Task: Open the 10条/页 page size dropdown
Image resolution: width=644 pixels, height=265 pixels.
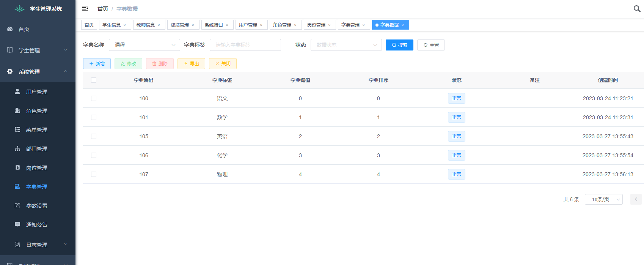Action: 604,199
